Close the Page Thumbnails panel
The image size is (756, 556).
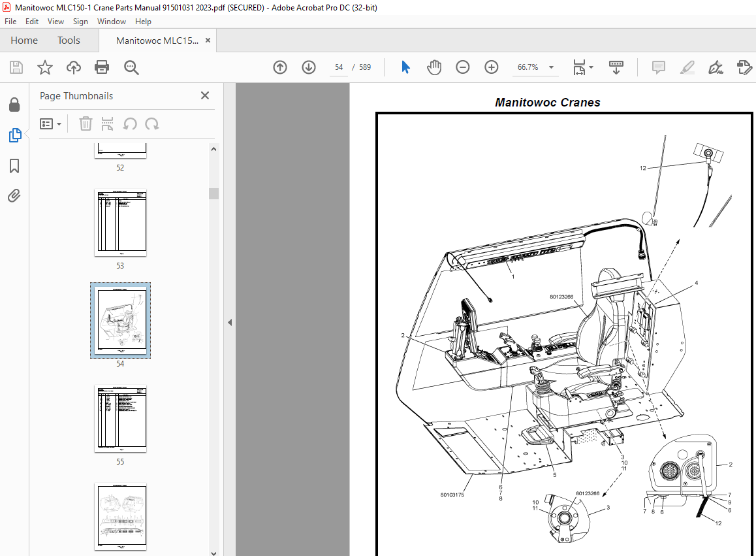205,95
